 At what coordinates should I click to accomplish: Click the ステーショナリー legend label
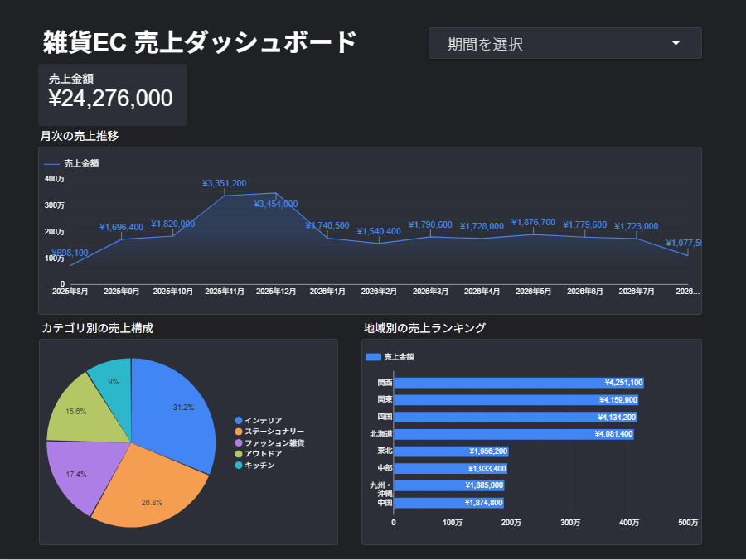click(274, 432)
